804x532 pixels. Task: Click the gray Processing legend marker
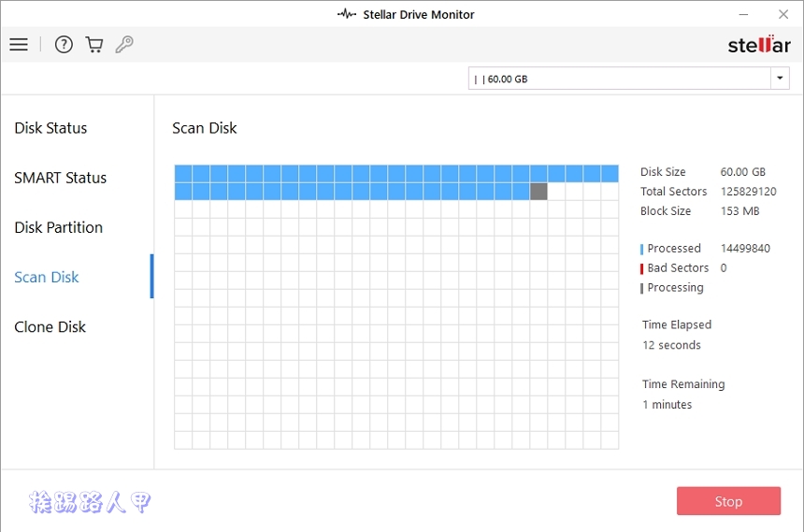coord(641,288)
